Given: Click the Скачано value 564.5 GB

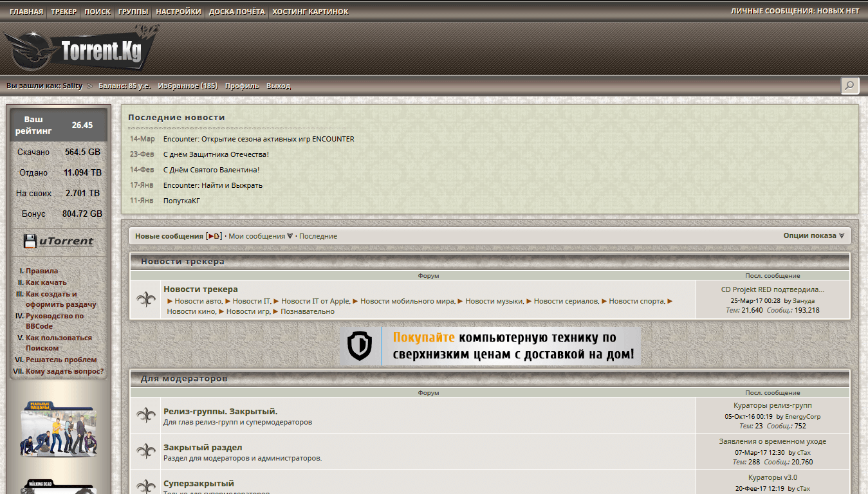Looking at the screenshot, I should click(x=82, y=152).
